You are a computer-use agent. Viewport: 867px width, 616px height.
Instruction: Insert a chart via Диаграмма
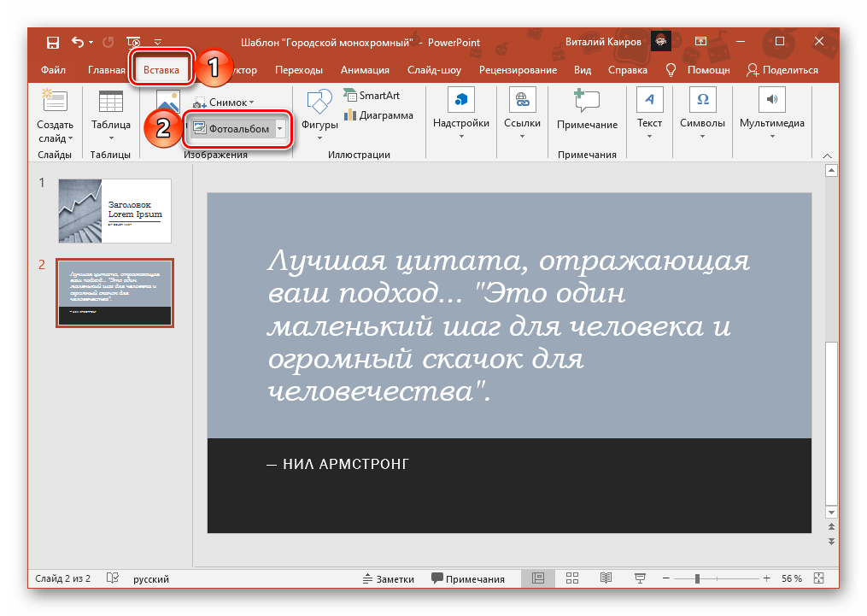coord(378,115)
